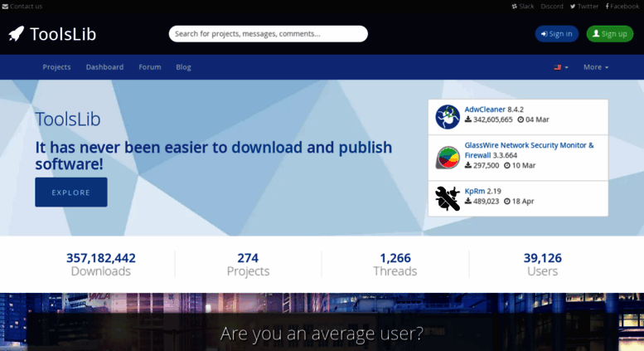Click the 274 Projects statistic
Viewport: 644px width, 351px height.
point(248,264)
